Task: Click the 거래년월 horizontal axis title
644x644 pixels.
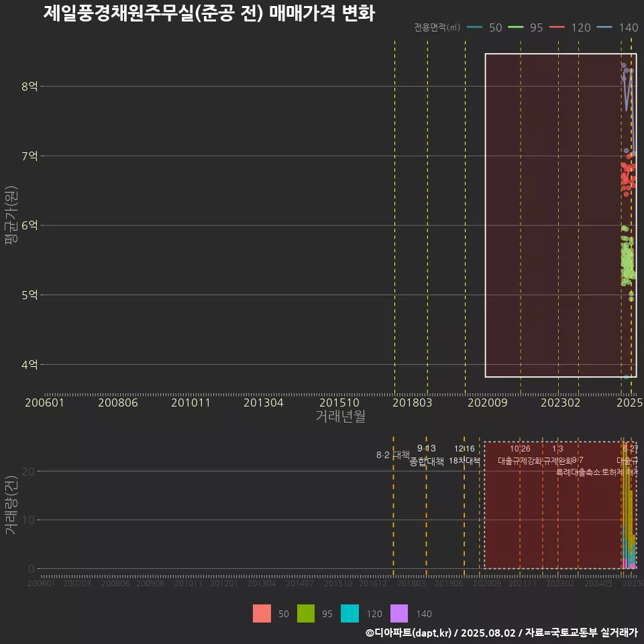Action: tap(341, 416)
